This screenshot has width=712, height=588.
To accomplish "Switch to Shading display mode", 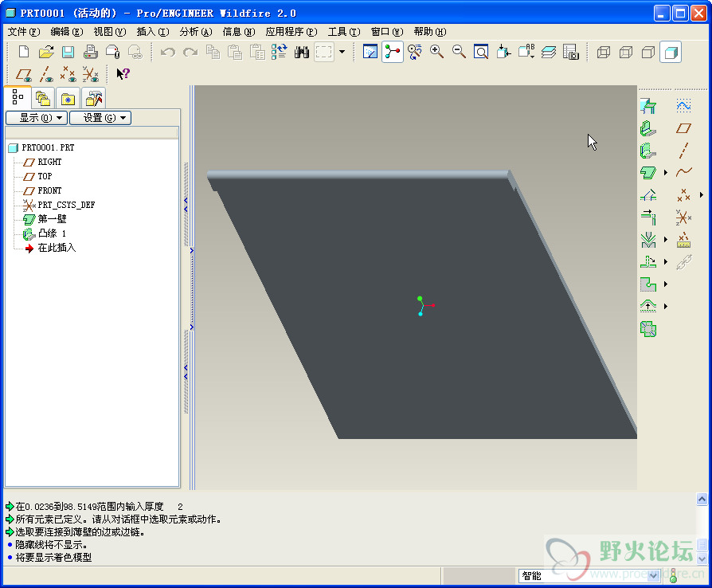I will pyautogui.click(x=671, y=53).
